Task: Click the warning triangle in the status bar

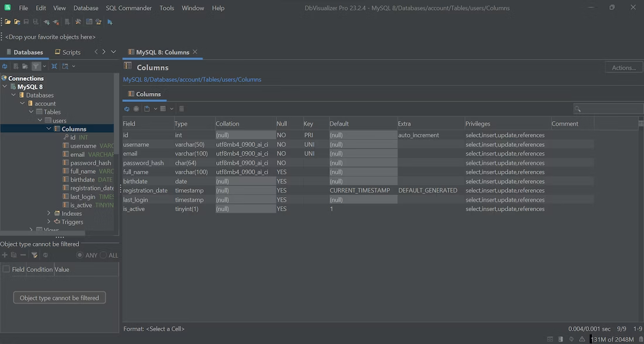Action: click(x=581, y=339)
